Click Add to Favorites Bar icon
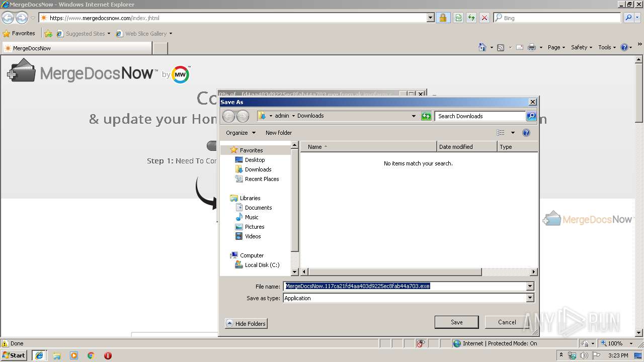Screen dimensions: 644x362 click(x=48, y=34)
